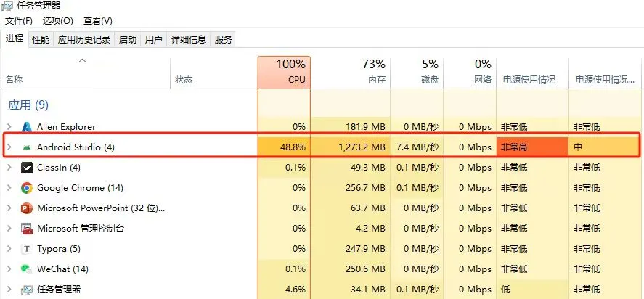Open the 文件(F) menu
Image resolution: width=644 pixels, height=299 pixels.
click(18, 21)
